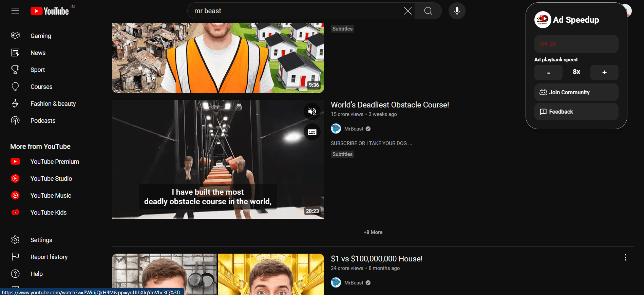Screen dimensions: 644x295
Task: Click MrBeast avatar under Obstacle Course video
Action: pos(336,129)
